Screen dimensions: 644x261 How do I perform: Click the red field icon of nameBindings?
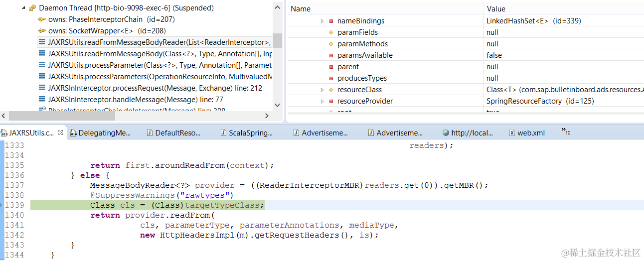click(331, 21)
